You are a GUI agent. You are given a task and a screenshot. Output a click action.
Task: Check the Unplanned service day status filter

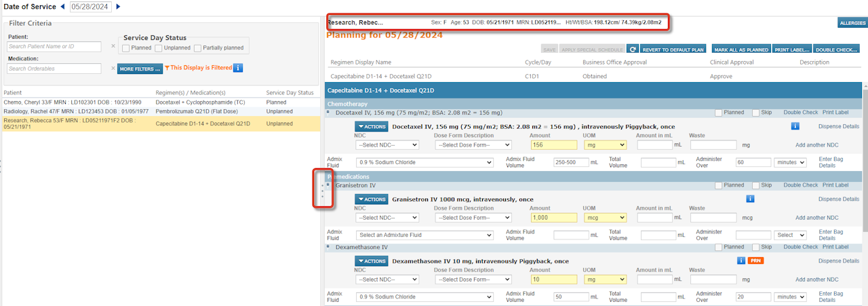tap(159, 48)
